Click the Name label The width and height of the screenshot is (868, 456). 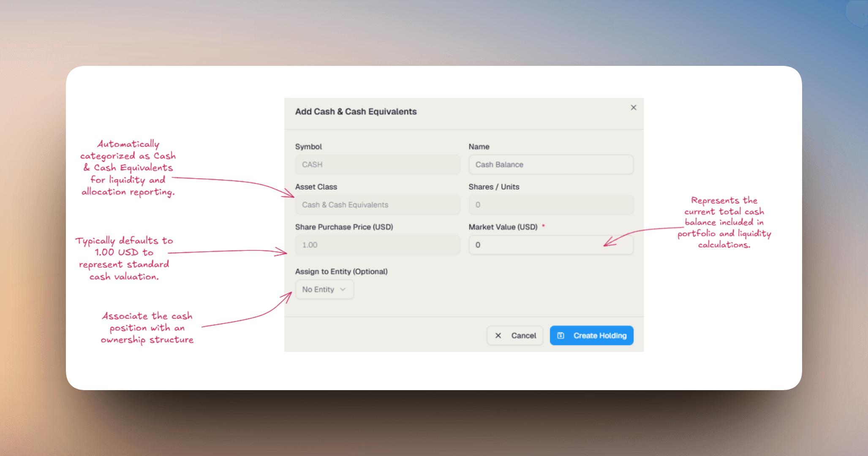(x=479, y=147)
